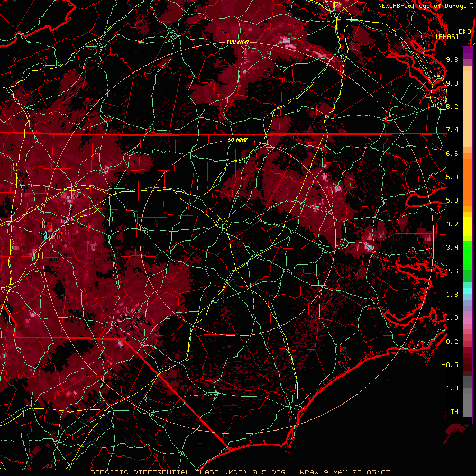Click the -1.3 value on the color scale
Screen dimensions: 476x476
click(450, 388)
